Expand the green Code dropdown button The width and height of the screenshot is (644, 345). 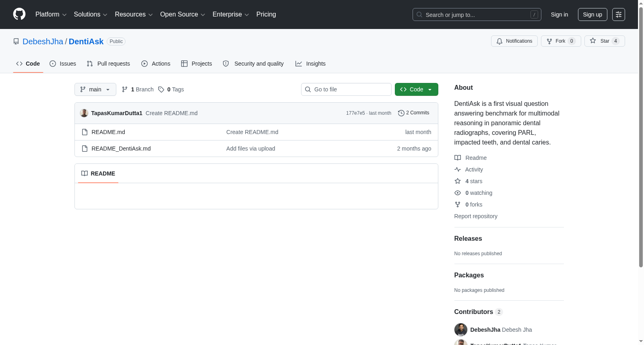click(416, 89)
